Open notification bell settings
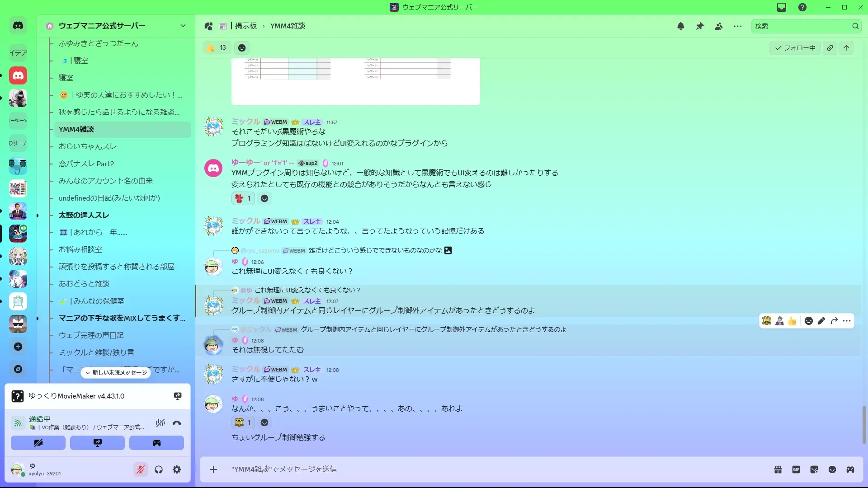Screen dimensions: 868x488 pyautogui.click(x=680, y=26)
